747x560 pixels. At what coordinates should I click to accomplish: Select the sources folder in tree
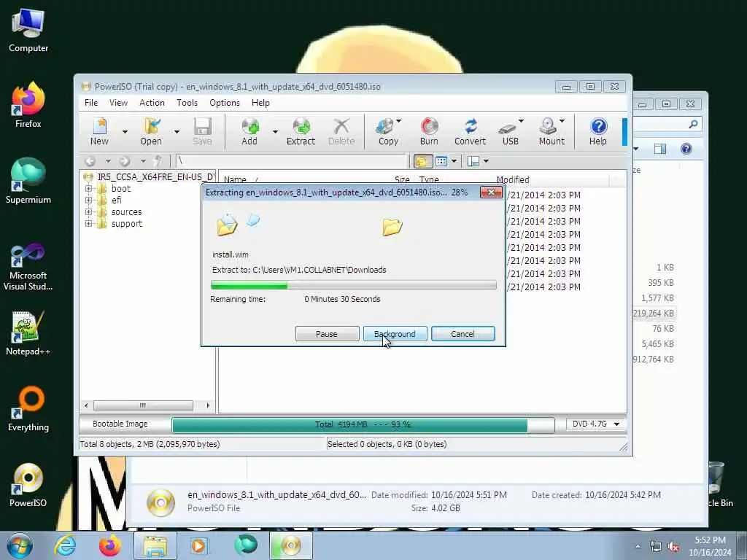(126, 212)
